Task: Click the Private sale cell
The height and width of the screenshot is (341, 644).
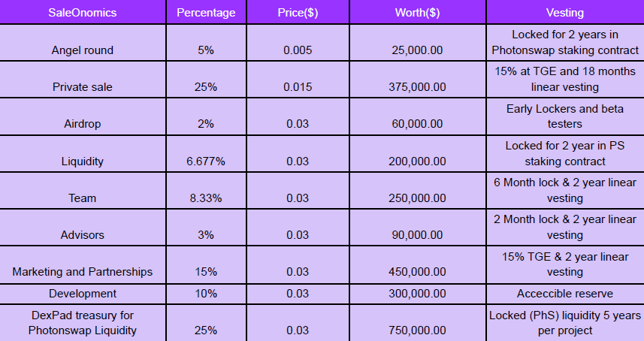Action: coord(83,80)
